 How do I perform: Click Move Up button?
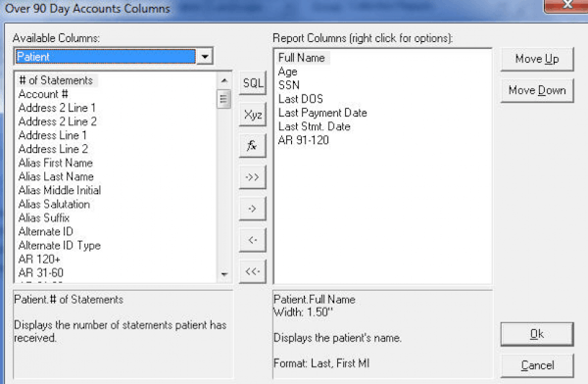click(x=537, y=59)
